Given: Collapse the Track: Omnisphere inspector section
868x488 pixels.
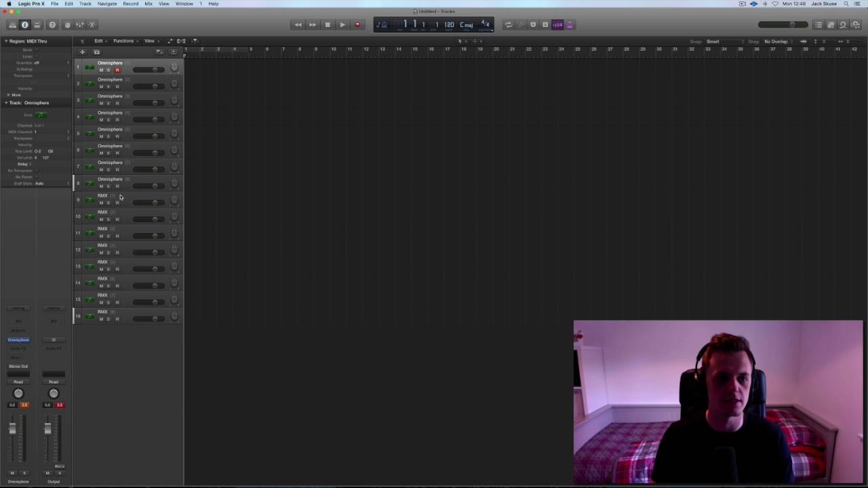Looking at the screenshot, I should point(6,103).
